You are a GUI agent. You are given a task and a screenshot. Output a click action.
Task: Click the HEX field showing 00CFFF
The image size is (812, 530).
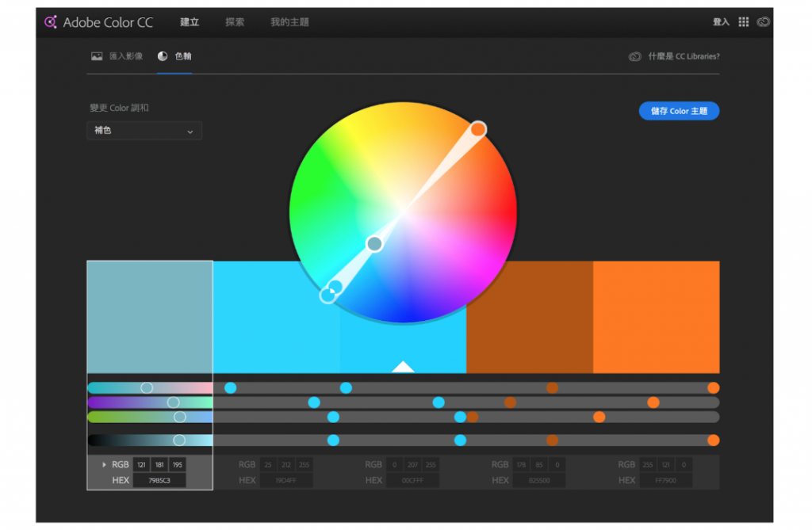pyautogui.click(x=412, y=480)
